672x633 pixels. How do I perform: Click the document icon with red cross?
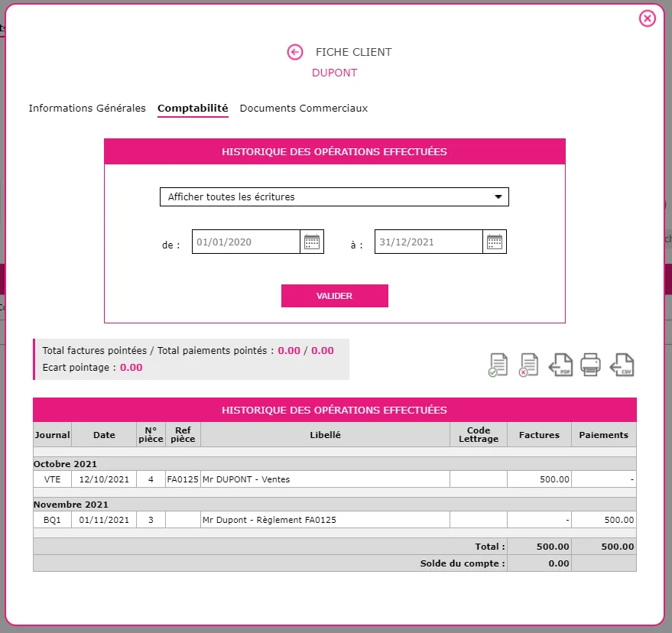pos(528,365)
